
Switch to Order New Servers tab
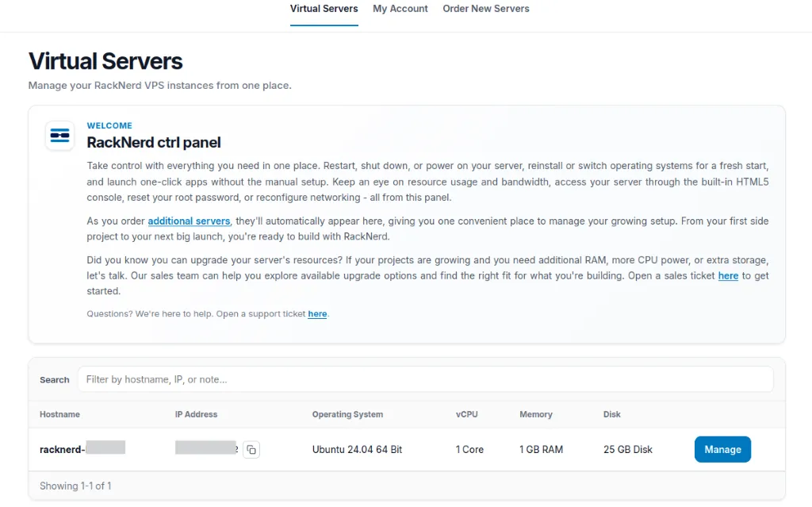486,9
